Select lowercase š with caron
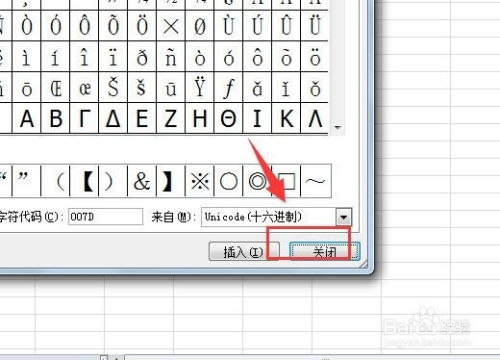The image size is (500, 360). [x=142, y=87]
